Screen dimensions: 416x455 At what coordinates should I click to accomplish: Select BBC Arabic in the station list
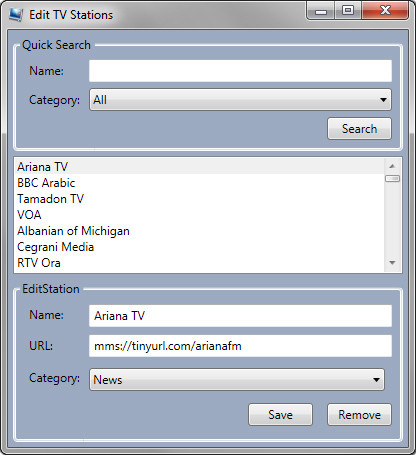tap(199, 182)
